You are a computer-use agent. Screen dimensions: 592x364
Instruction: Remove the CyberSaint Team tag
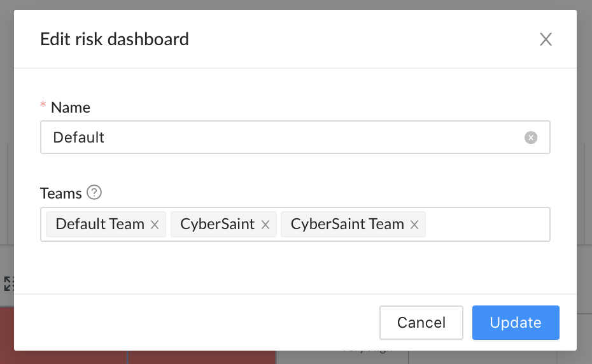[x=414, y=225]
